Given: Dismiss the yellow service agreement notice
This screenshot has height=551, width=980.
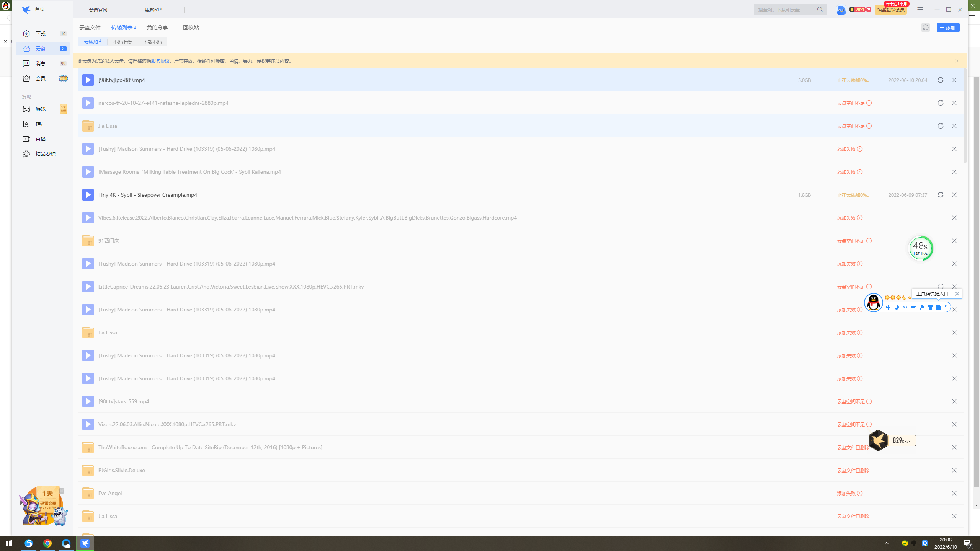Looking at the screenshot, I should coord(957,61).
